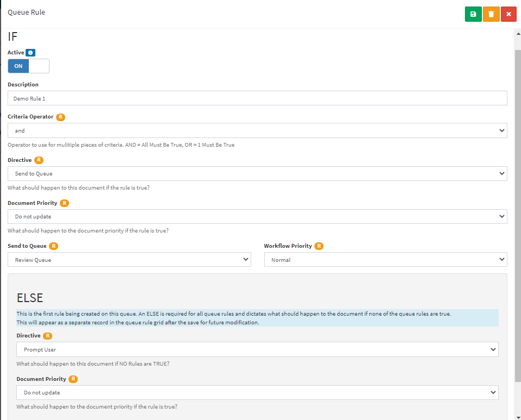521x420 pixels.
Task: Open the Criteria Operator dropdown
Action: coord(257,130)
